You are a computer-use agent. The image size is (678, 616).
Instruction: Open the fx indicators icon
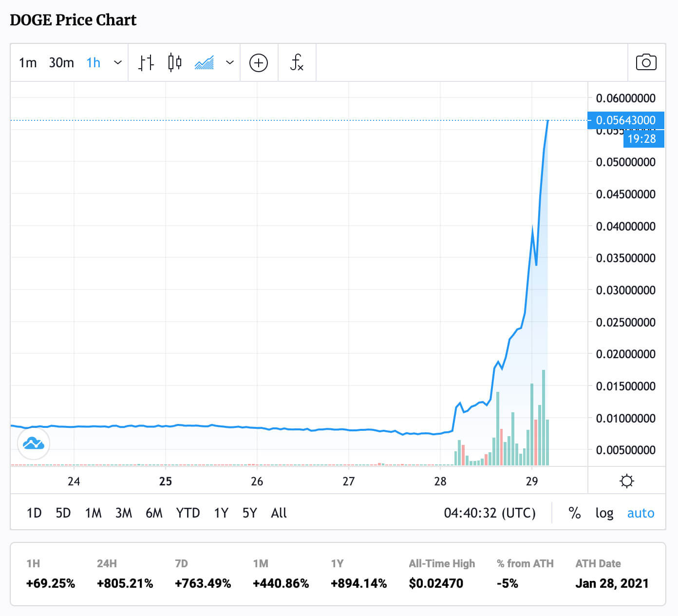pos(297,62)
